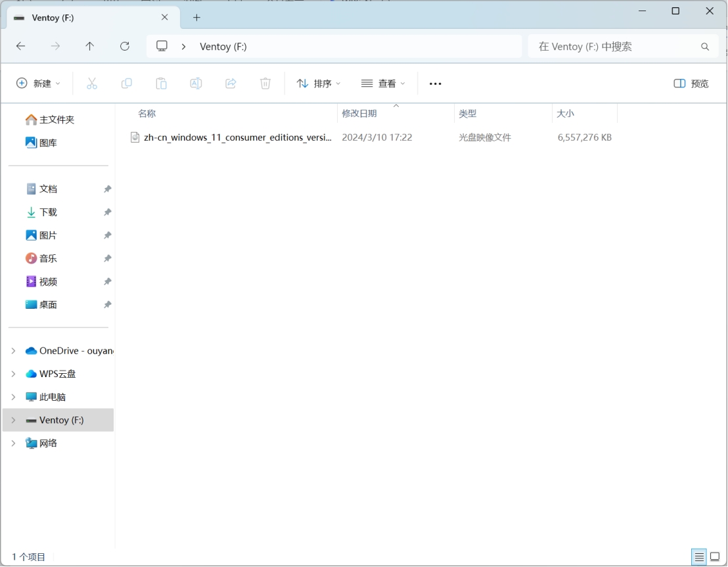Click the 新建 new item button
Viewport: 728px width, 567px height.
coord(38,83)
